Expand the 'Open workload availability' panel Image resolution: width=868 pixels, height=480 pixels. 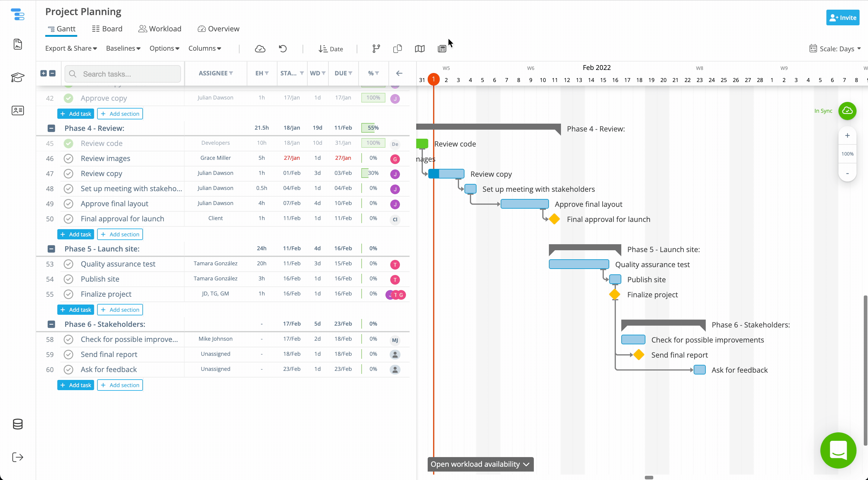[480, 464]
